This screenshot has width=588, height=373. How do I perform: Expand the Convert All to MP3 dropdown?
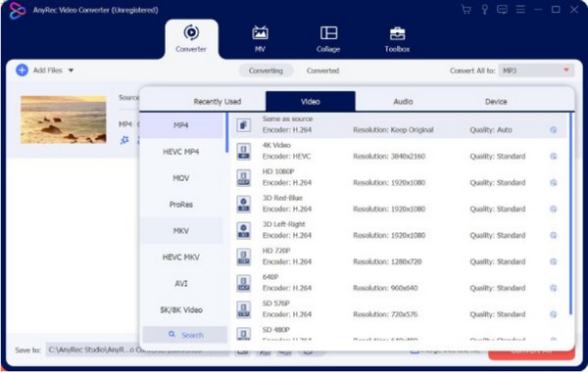coord(536,70)
